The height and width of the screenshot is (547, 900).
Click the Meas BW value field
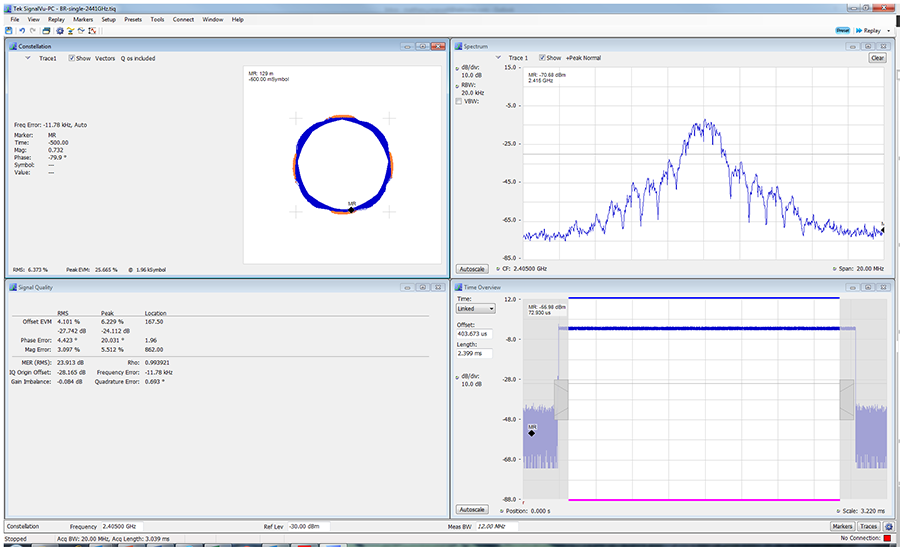497,526
